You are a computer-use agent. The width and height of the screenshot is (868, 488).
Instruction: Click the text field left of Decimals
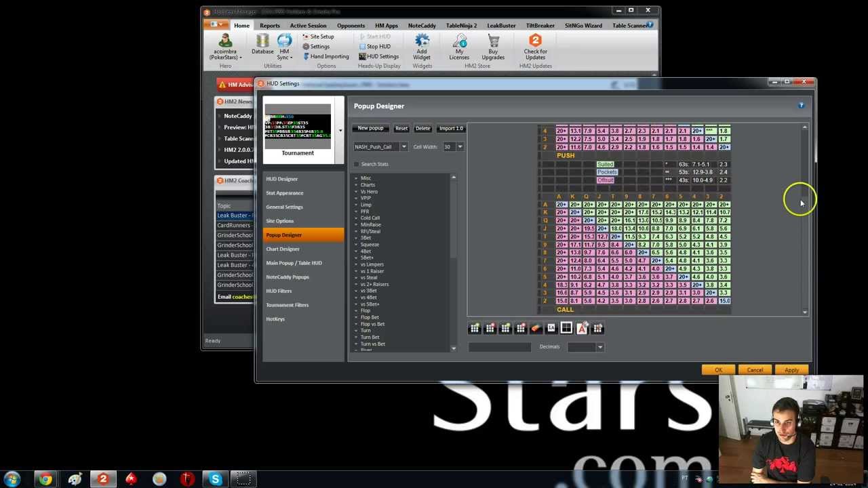coord(500,346)
